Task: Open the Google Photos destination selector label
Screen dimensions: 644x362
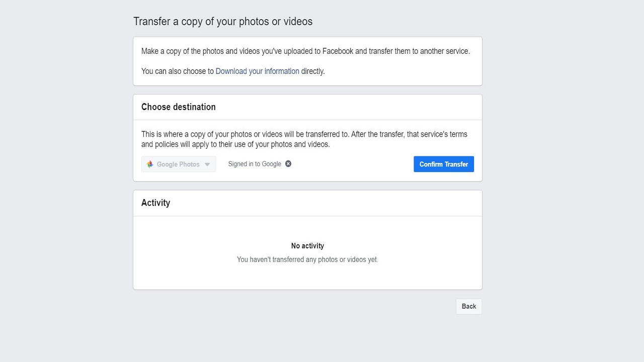Action: click(x=178, y=164)
